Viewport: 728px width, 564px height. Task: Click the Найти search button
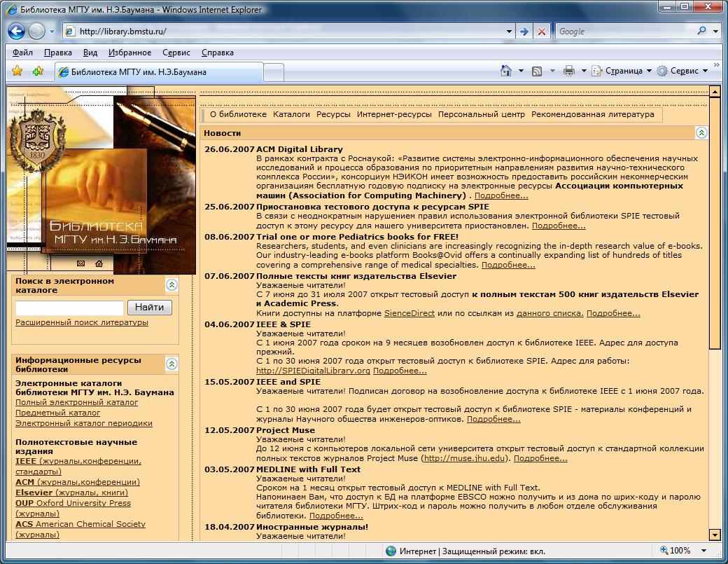pyautogui.click(x=150, y=307)
